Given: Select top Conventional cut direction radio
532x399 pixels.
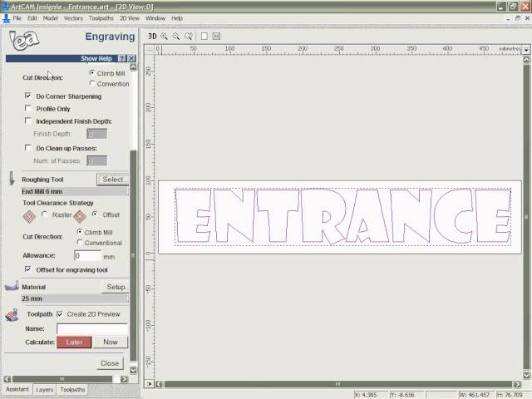Looking at the screenshot, I should (x=92, y=83).
